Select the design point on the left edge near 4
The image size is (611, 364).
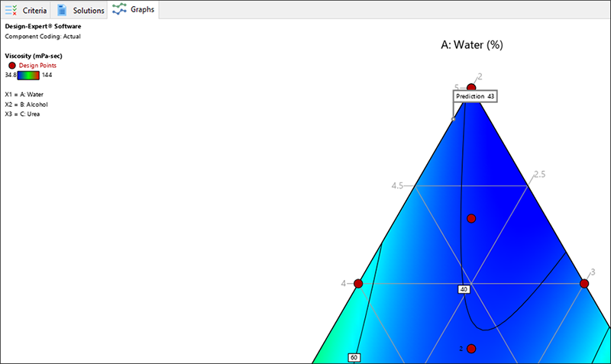pyautogui.click(x=358, y=284)
